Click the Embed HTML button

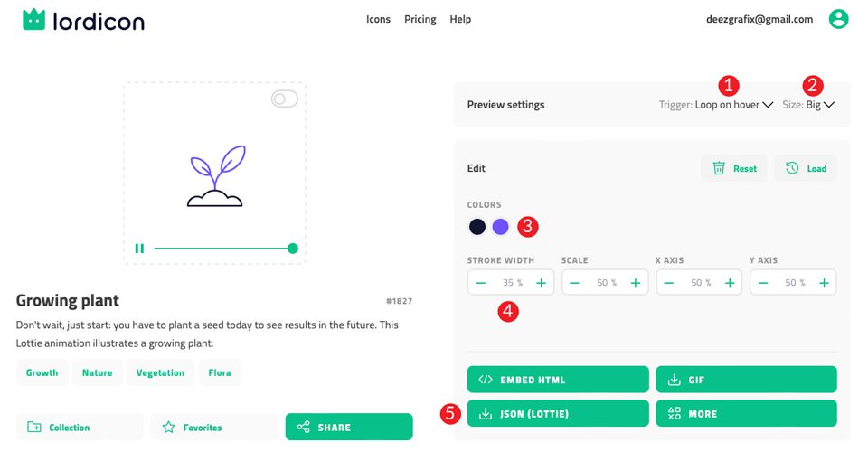pos(558,380)
